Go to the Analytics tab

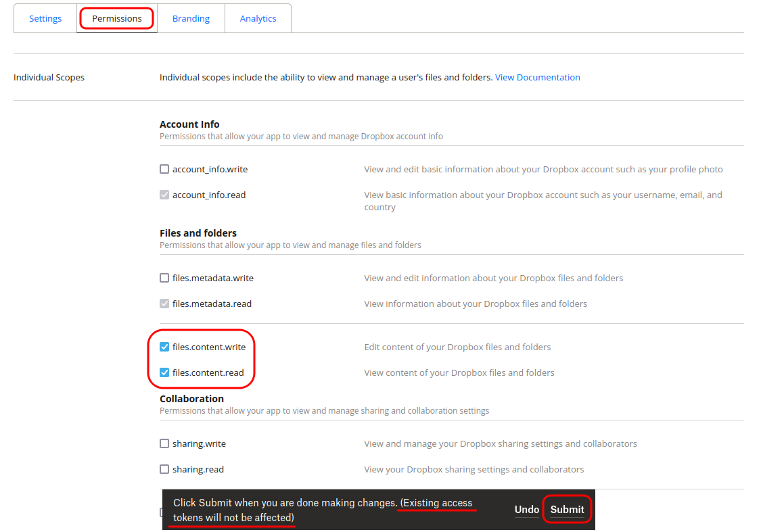pos(258,18)
